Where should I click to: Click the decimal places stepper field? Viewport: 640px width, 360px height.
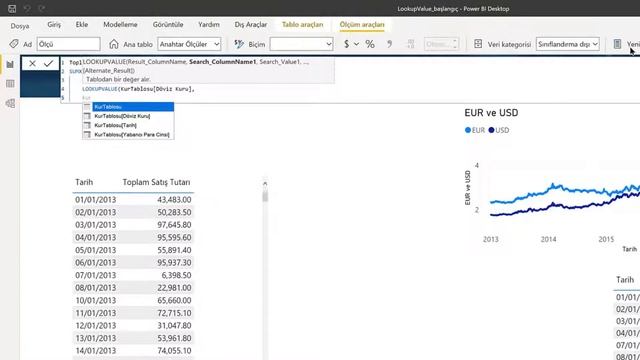441,44
